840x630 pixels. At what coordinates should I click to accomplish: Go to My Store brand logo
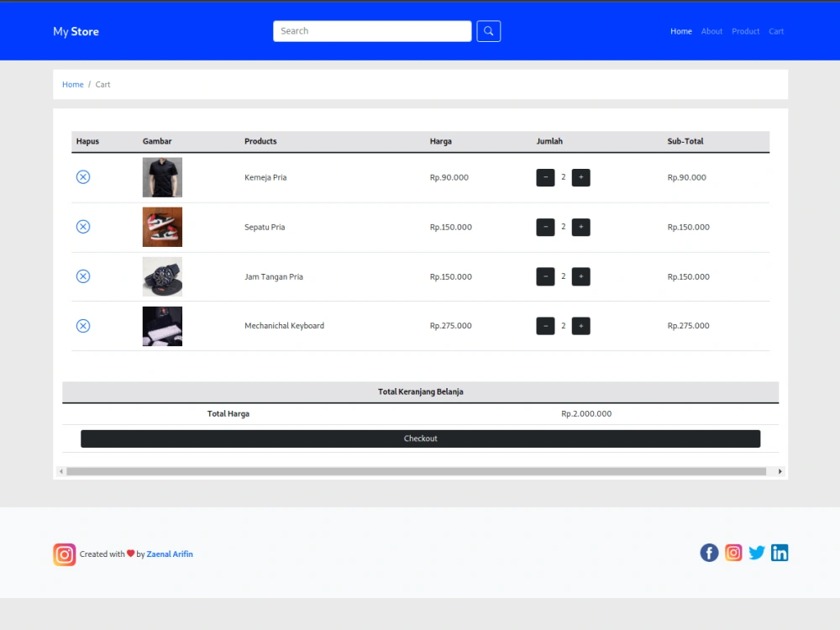[76, 32]
